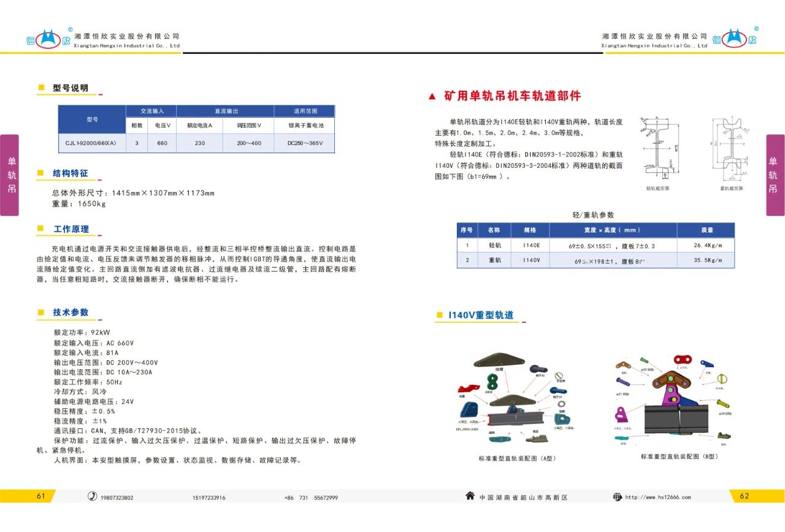Select the 重轨 I140V row in the table
The height and width of the screenshot is (532, 785).
click(x=595, y=260)
